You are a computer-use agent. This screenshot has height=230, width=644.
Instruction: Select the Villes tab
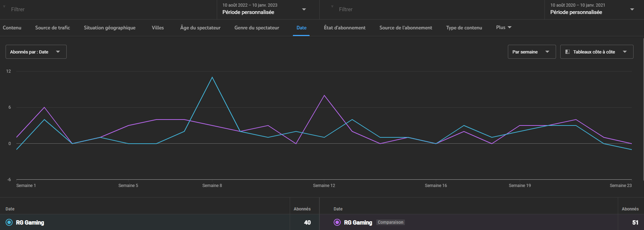[x=158, y=28]
